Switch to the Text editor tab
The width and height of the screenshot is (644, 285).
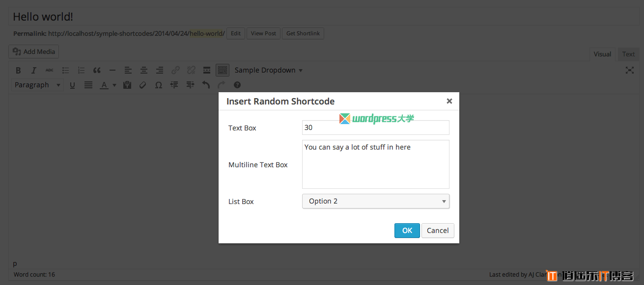[628, 54]
